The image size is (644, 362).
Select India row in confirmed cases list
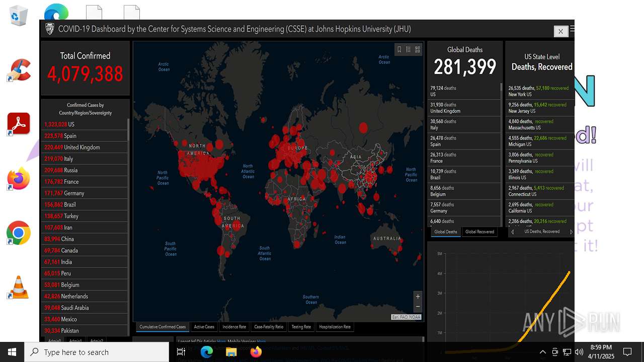[85, 262]
